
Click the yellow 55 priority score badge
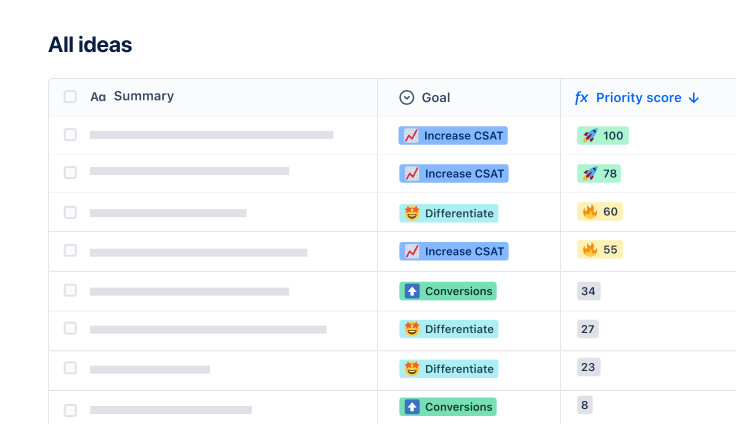pos(600,249)
